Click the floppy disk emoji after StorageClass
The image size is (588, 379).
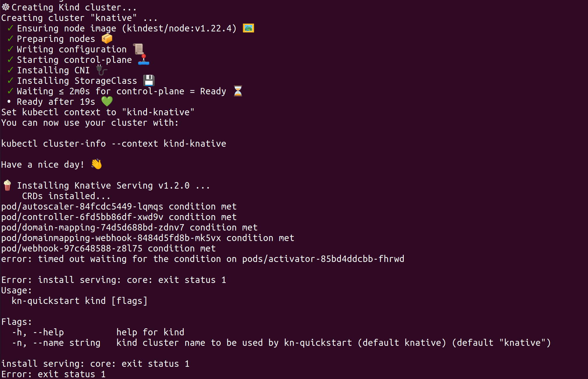click(x=149, y=80)
